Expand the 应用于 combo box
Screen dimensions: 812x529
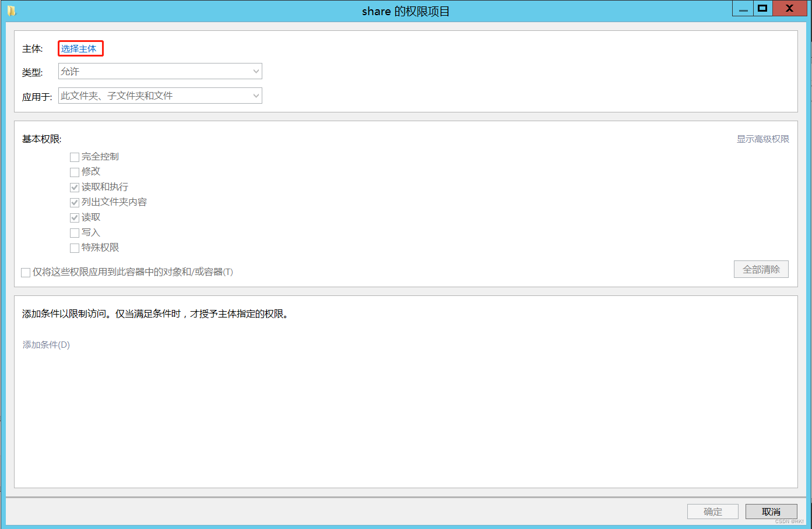(160, 96)
